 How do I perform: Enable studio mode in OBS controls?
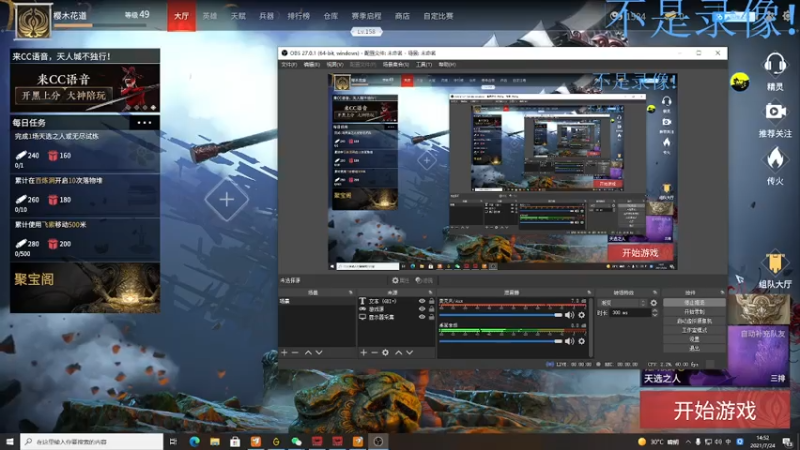click(694, 330)
